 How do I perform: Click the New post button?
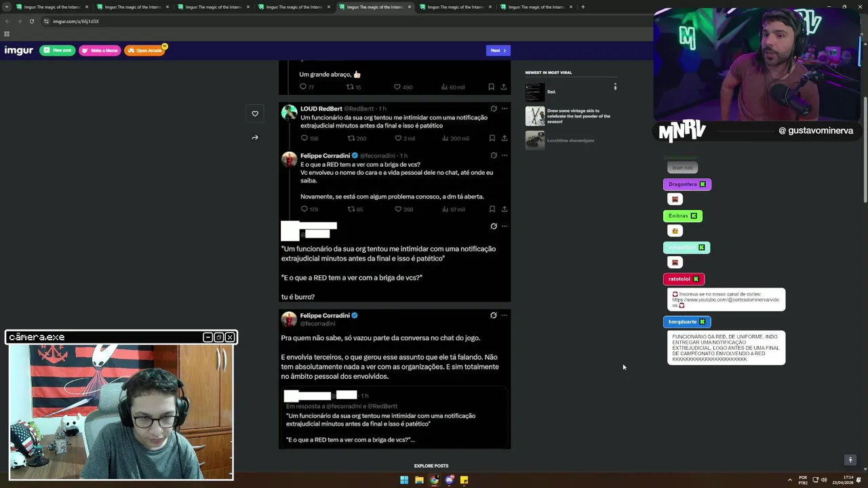[58, 50]
